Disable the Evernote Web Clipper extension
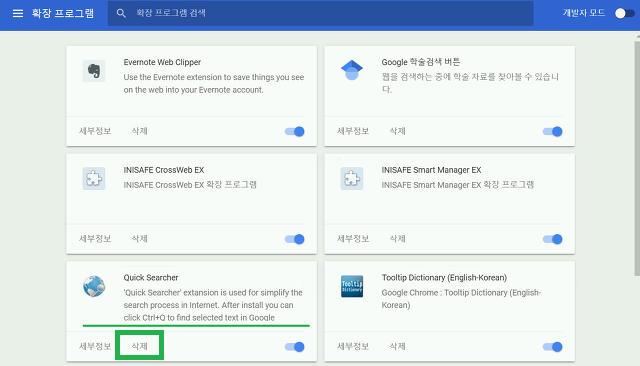This screenshot has width=640, height=366. [295, 131]
